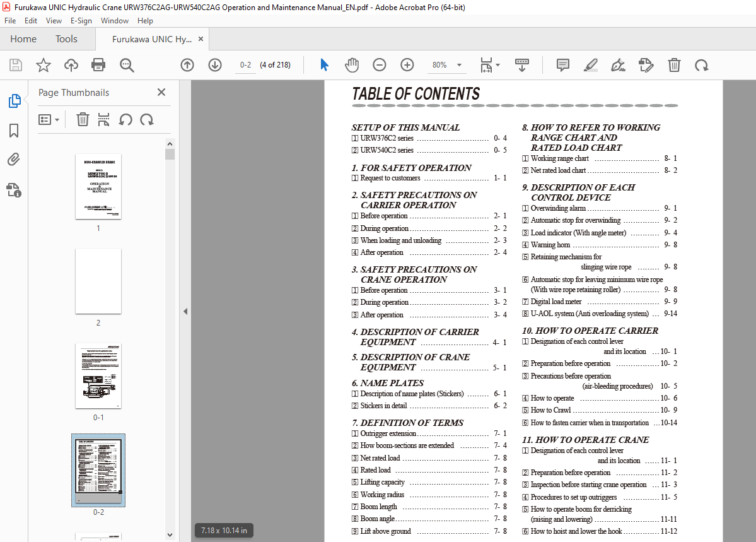Select the Furukawa UNIC document tab
The width and height of the screenshot is (756, 542).
tap(152, 39)
